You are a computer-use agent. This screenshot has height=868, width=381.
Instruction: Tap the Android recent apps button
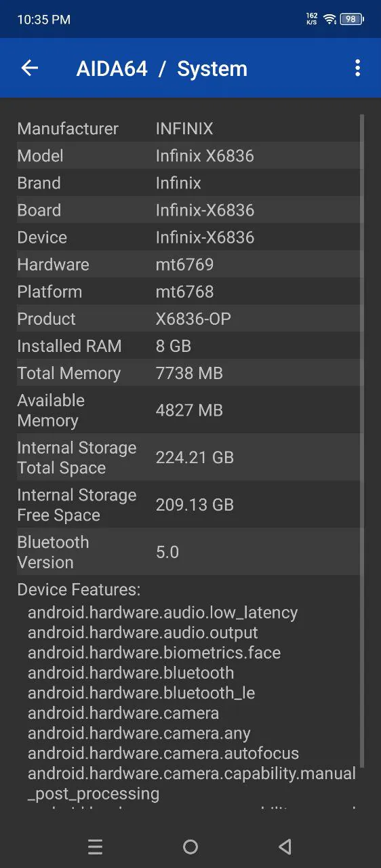point(96,846)
